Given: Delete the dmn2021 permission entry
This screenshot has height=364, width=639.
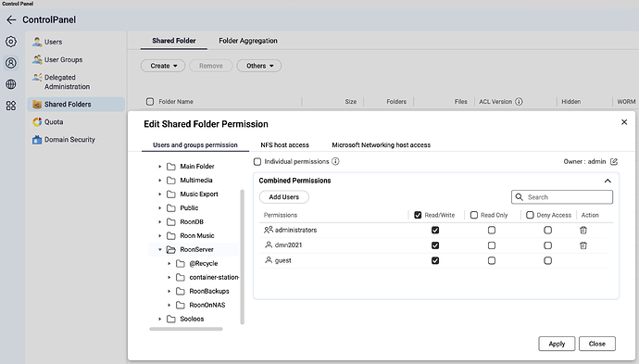Looking at the screenshot, I should tap(583, 245).
